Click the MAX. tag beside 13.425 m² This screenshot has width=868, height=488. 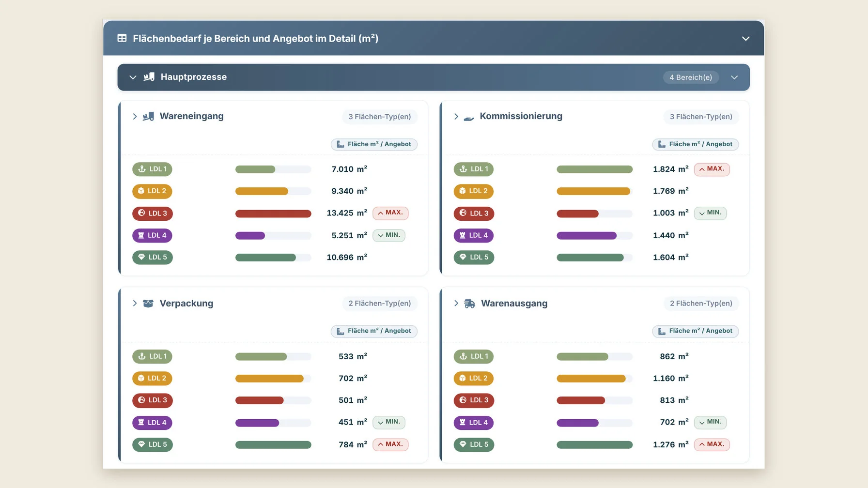pyautogui.click(x=390, y=213)
